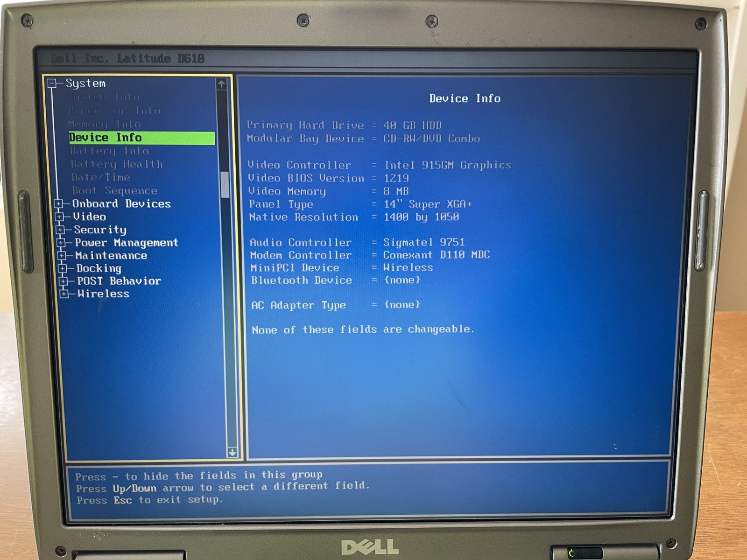This screenshot has height=560, width=747.
Task: Click the Video label in tree
Action: tap(90, 217)
